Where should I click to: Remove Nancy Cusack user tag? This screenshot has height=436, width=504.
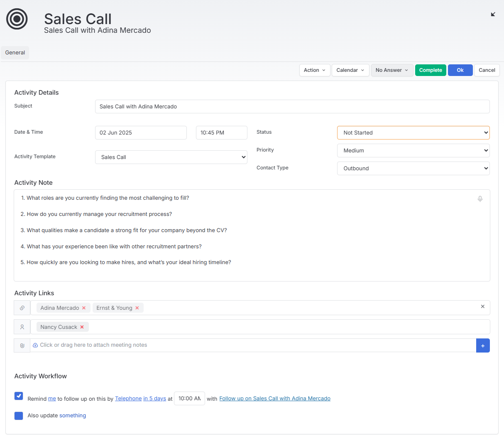pyautogui.click(x=82, y=327)
